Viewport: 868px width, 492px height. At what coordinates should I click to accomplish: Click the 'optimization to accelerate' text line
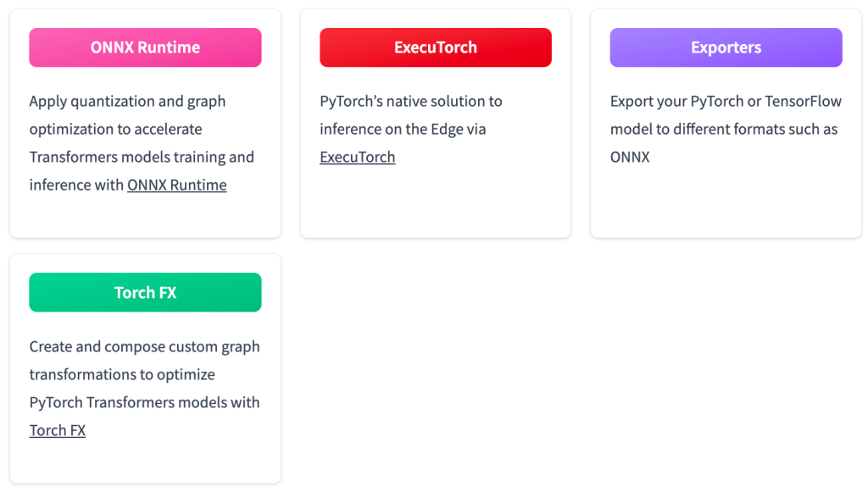(x=115, y=130)
